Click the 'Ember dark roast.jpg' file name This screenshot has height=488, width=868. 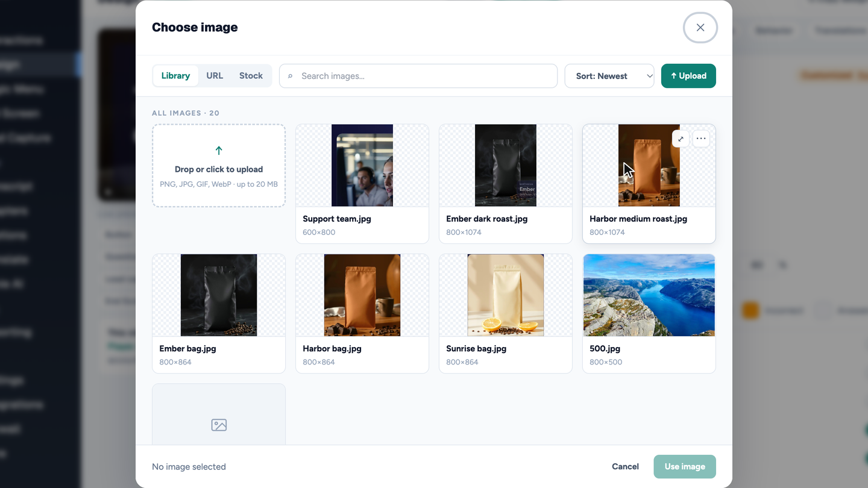486,219
